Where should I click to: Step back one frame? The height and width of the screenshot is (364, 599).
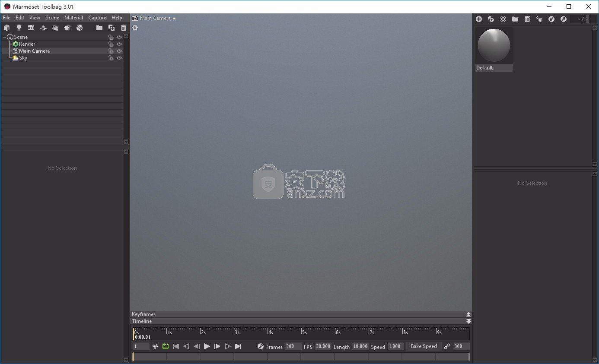click(197, 346)
